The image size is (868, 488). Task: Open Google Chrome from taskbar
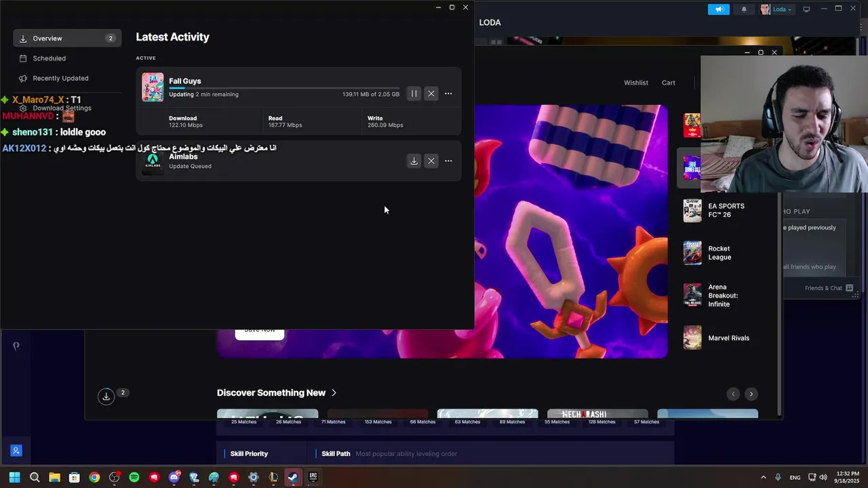pyautogui.click(x=94, y=477)
